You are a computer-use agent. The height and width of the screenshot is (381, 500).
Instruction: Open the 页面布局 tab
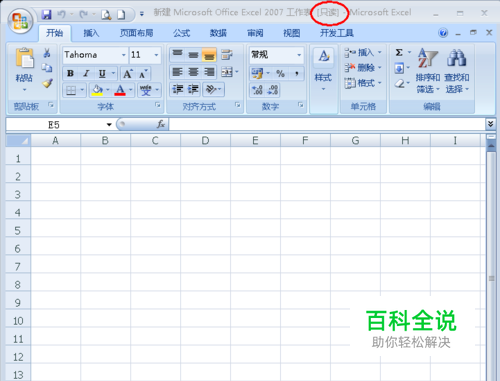point(136,33)
